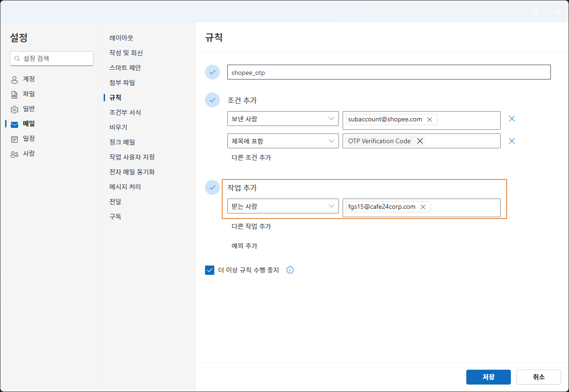This screenshot has width=569, height=392.
Task: Remove fgs15@cafe24corp.com recipient chip
Action: pos(423,207)
